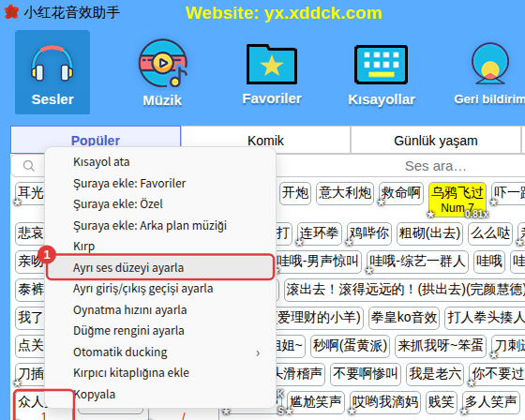The height and width of the screenshot is (420, 525).
Task: Play the 耳光 sound button
Action: [30, 193]
